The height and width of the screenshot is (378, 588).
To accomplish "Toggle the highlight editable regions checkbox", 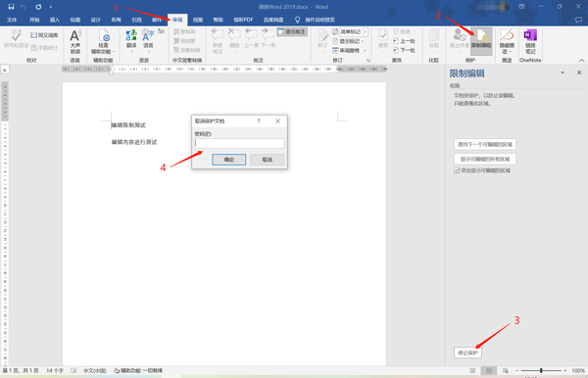I will point(457,170).
